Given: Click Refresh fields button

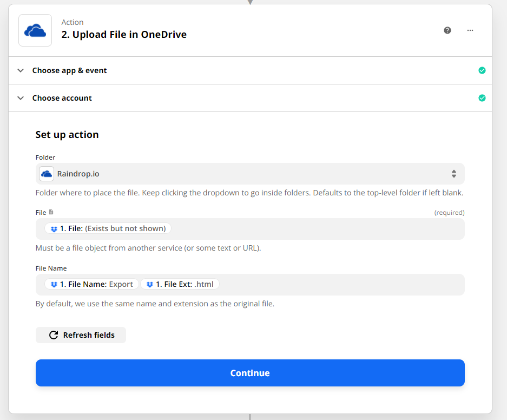Looking at the screenshot, I should tap(81, 335).
